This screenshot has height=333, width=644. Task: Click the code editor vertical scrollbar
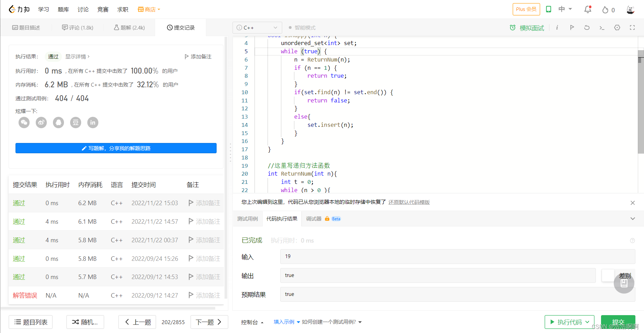[641, 102]
